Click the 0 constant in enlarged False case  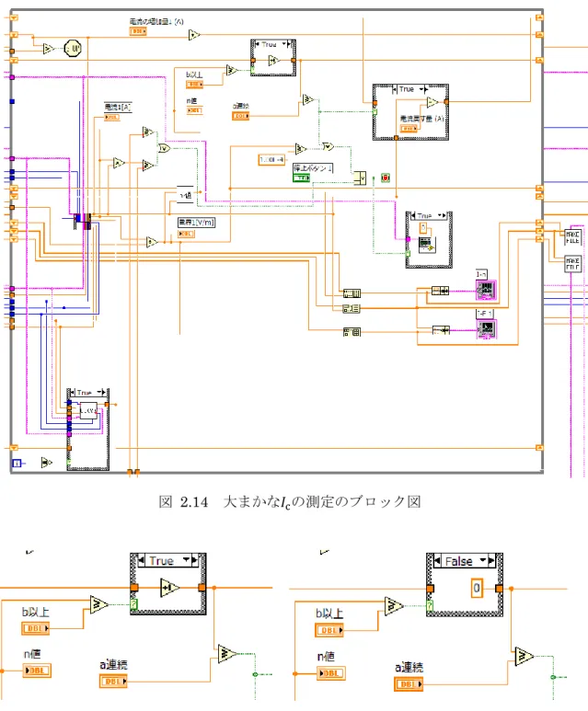(x=477, y=588)
